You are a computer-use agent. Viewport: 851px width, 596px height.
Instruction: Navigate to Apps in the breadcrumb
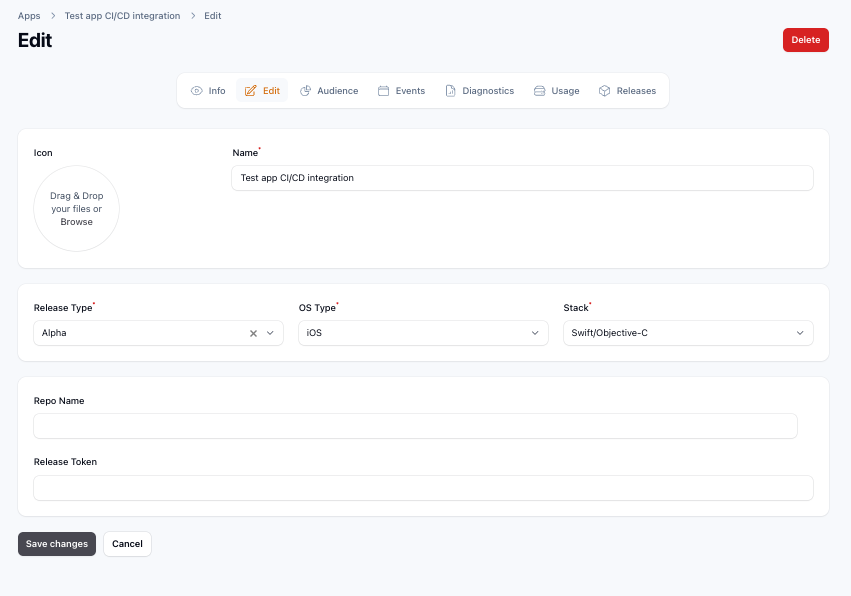click(x=29, y=16)
